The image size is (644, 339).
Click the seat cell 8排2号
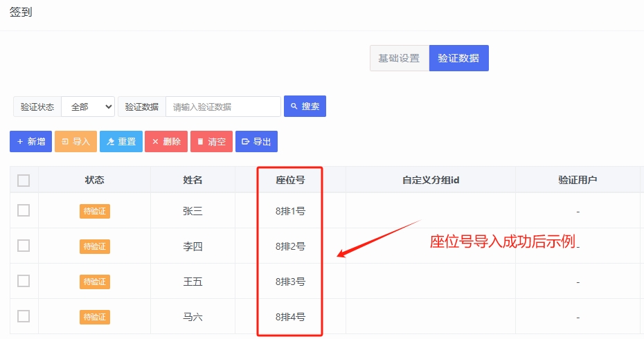[290, 246]
